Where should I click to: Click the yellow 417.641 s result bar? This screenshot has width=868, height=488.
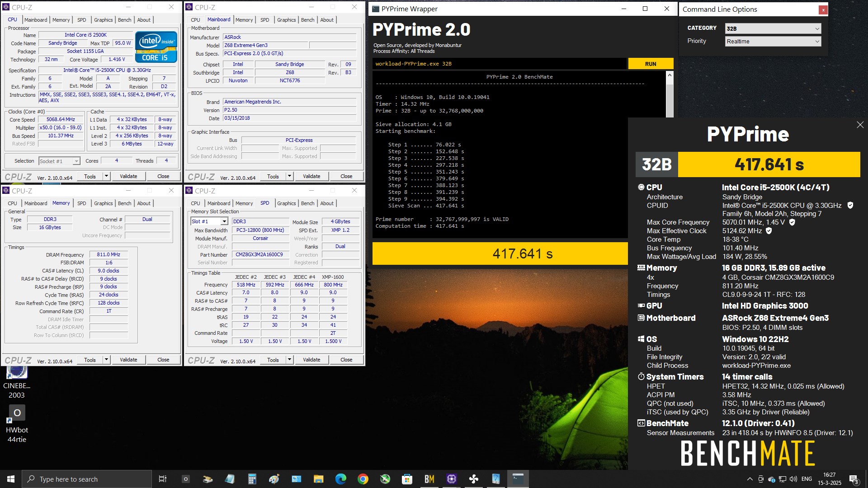(500, 253)
